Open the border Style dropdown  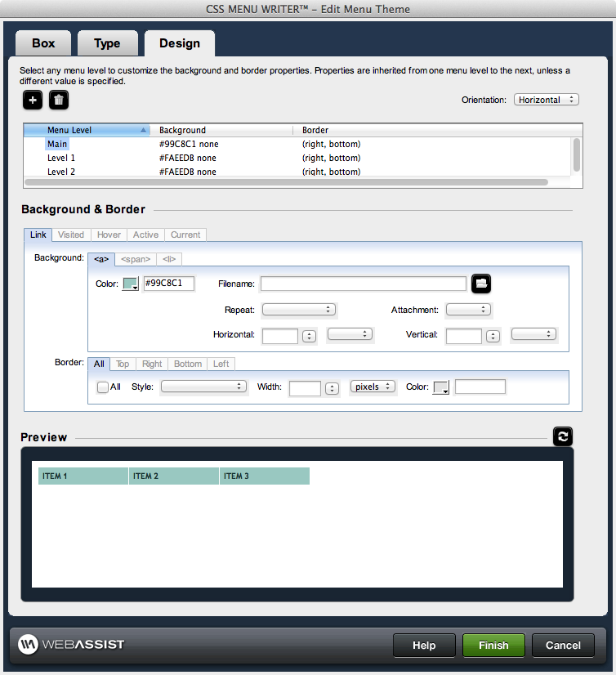click(x=204, y=387)
